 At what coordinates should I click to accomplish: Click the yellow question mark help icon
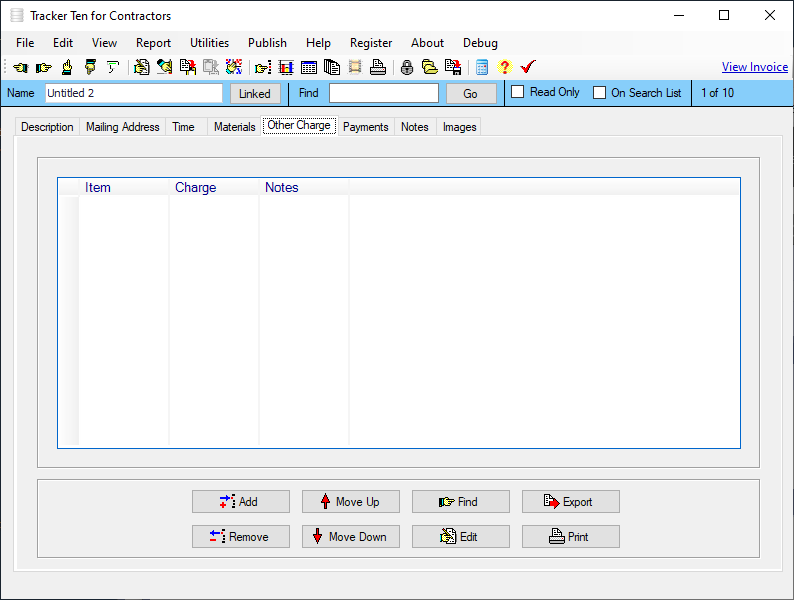pyautogui.click(x=504, y=67)
